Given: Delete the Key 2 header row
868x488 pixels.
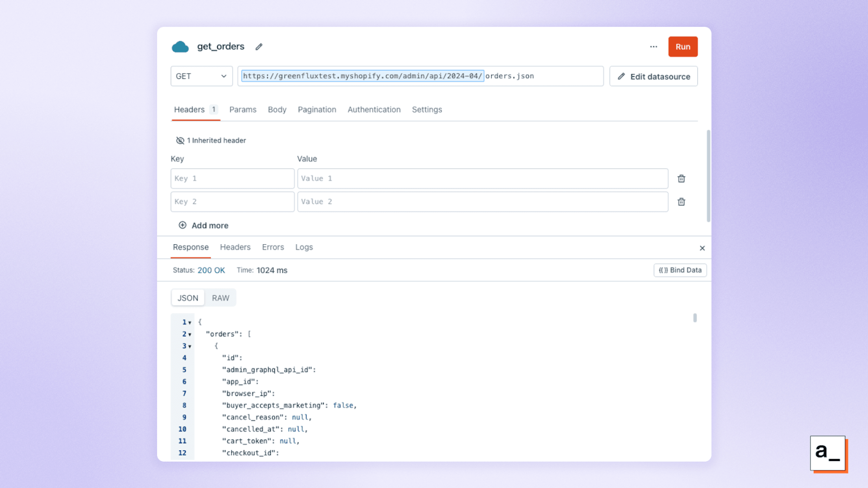Looking at the screenshot, I should (x=681, y=201).
